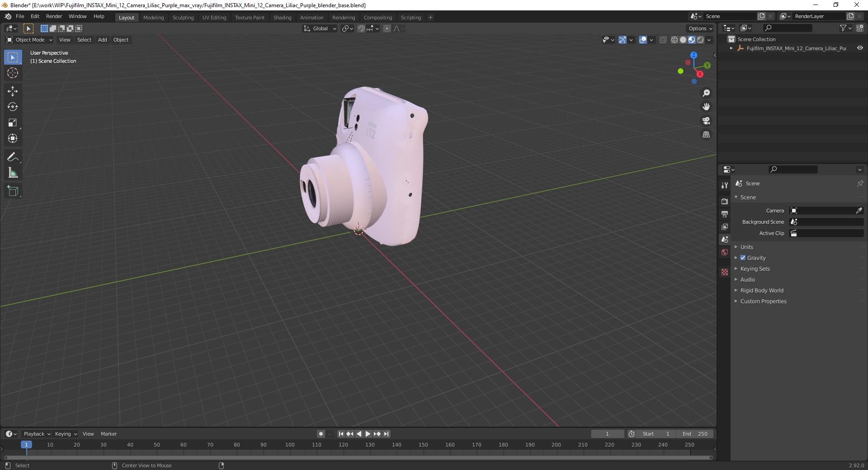Screen dimensions: 868x470
Task: Open the Global transform orientation dropdown
Action: [320, 28]
